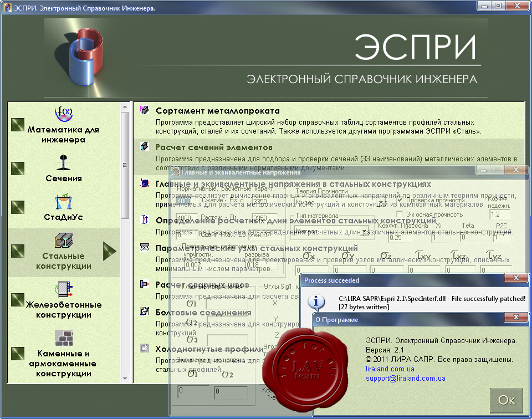Click the Расчет сварных швов icon
This screenshot has height=419, width=532.
(x=145, y=284)
